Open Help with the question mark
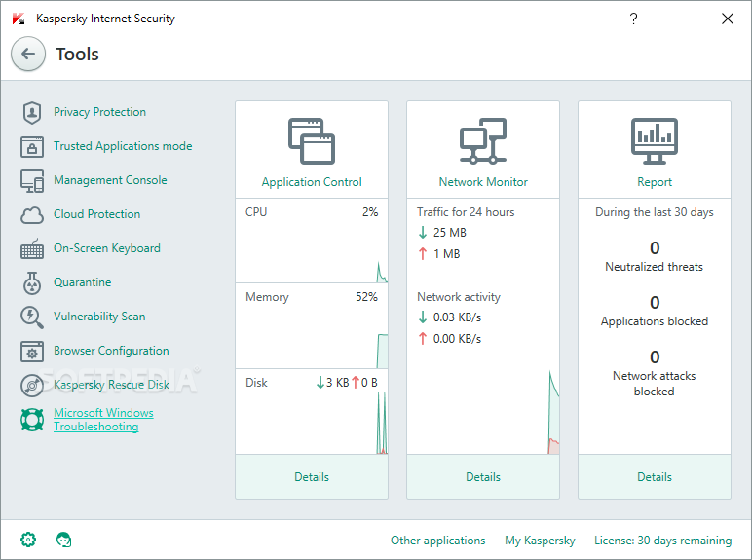 (633, 19)
